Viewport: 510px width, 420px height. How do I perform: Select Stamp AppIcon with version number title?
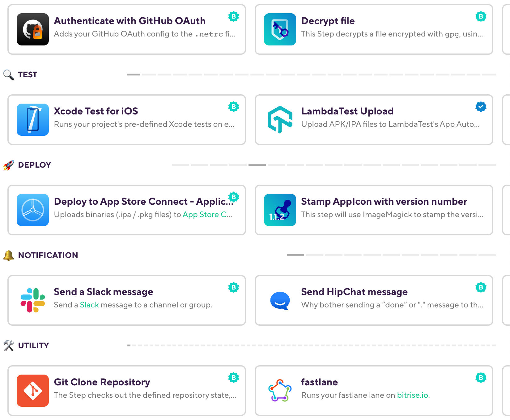[384, 201]
